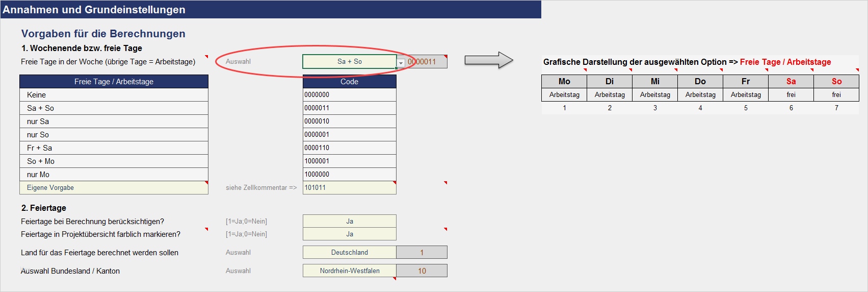
Task: Select code cell 0000110
Action: [349, 148]
